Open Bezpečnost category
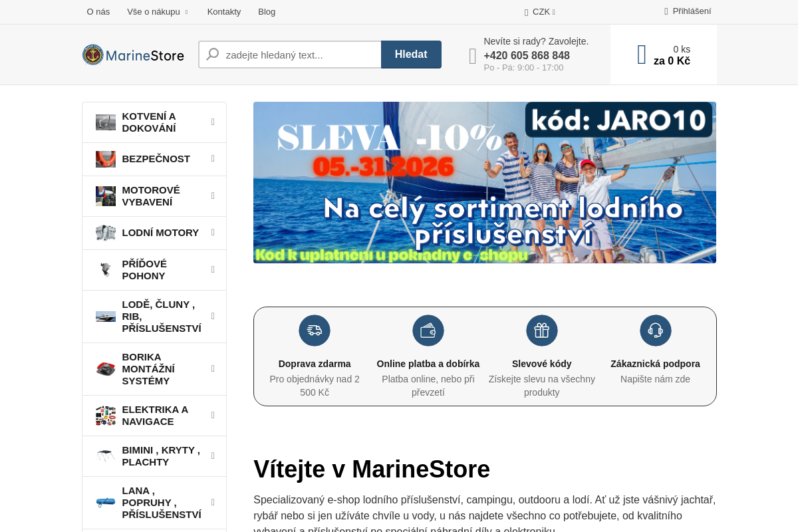 click(x=154, y=159)
